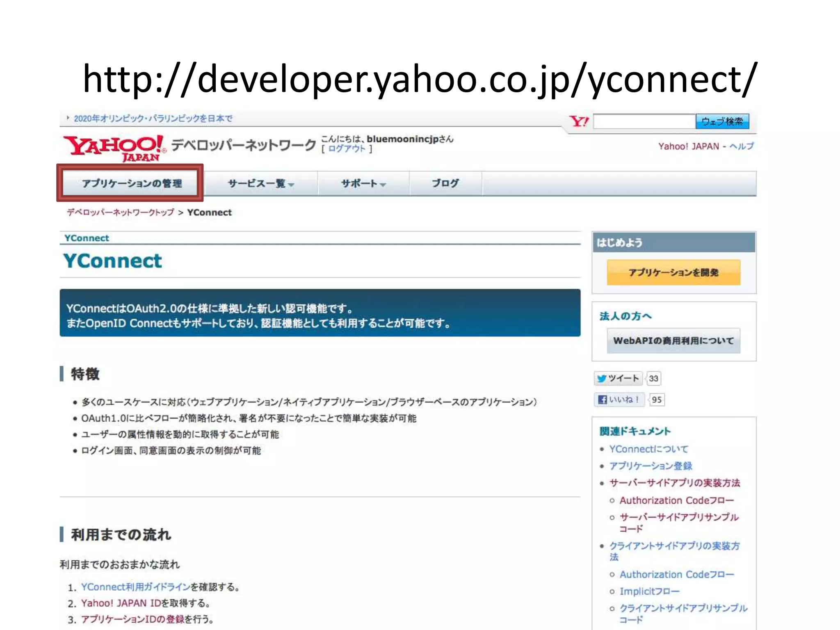Viewport: 840px width, 630px height.
Task: Click the ツイート button
Action: [x=618, y=379]
